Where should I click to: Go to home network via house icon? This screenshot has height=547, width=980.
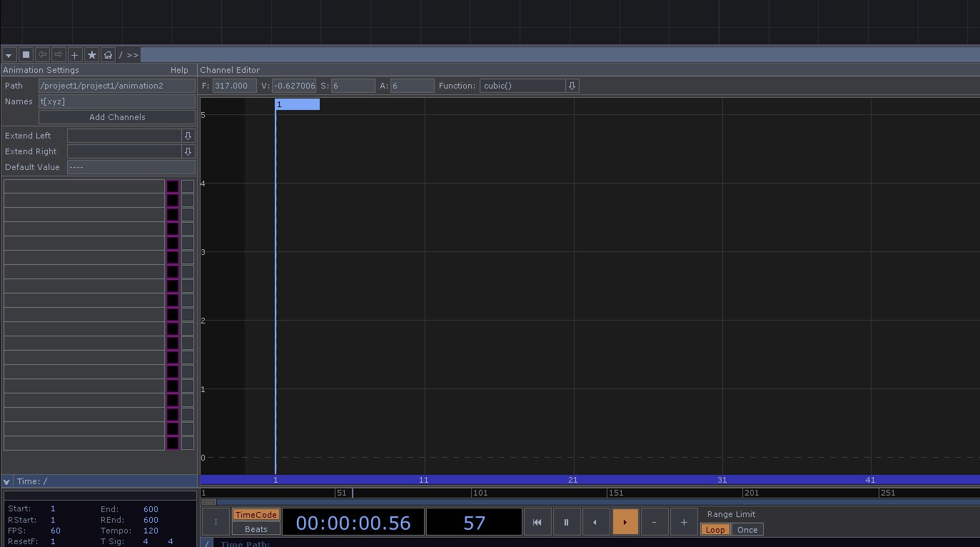[x=108, y=55]
